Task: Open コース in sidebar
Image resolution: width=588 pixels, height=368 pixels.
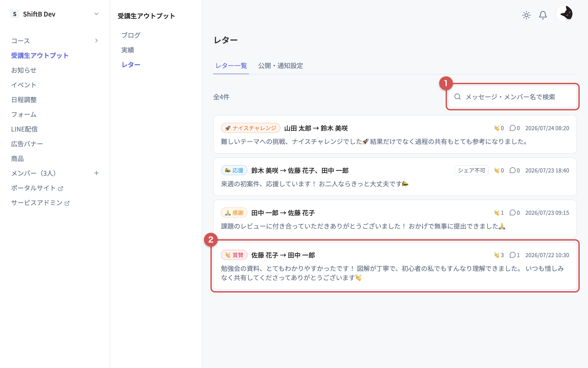Action: [x=20, y=41]
